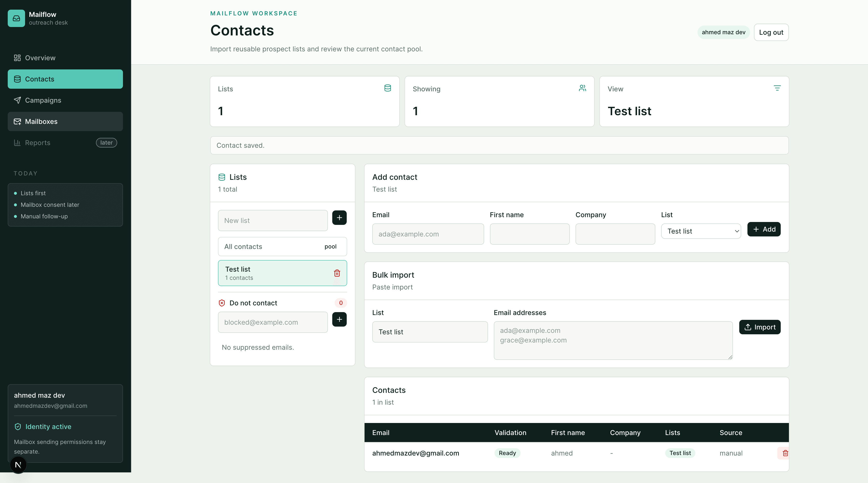868x483 pixels.
Task: Click the ahmed maz dev user badge
Action: click(x=723, y=32)
